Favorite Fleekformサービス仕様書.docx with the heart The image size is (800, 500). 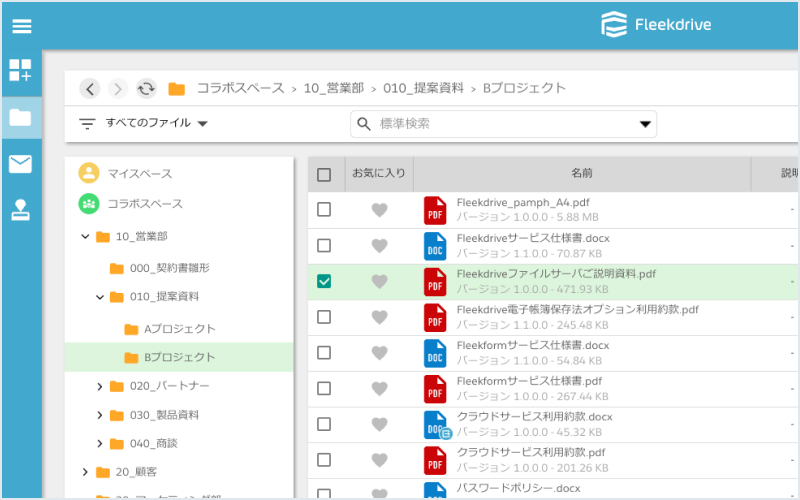379,353
